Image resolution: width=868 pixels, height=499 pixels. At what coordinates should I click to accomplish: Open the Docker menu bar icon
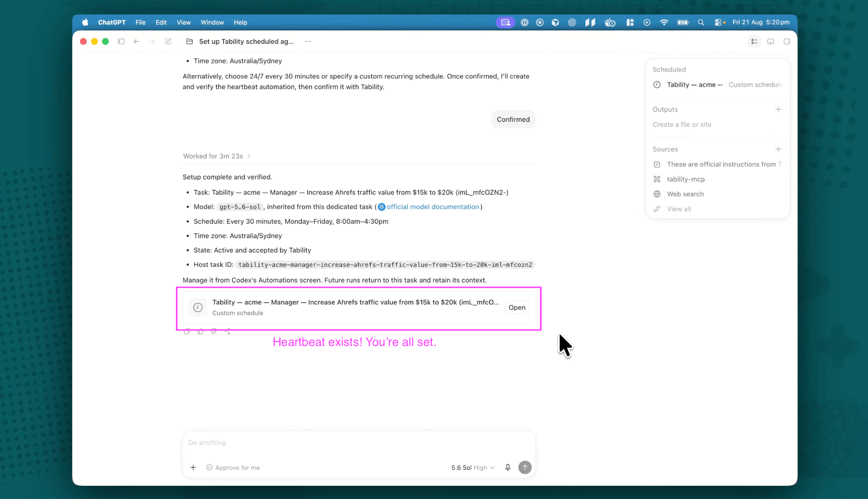[x=610, y=22]
